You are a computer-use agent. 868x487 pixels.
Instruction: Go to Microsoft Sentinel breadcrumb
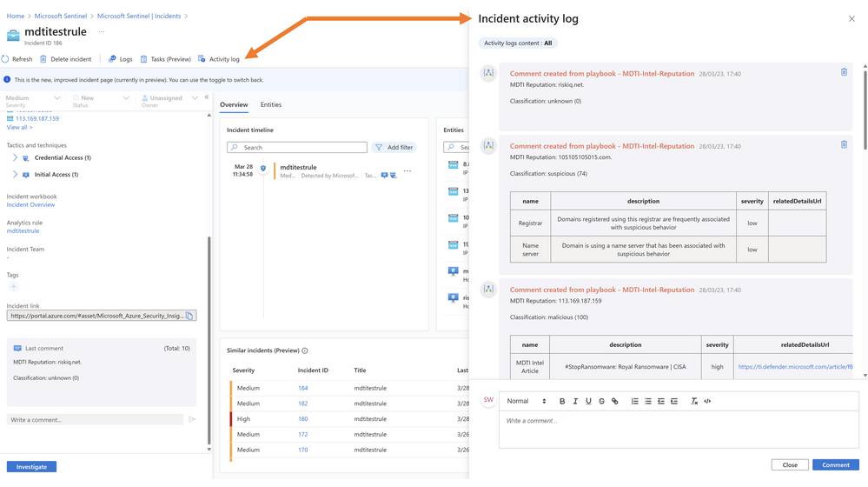[60, 16]
